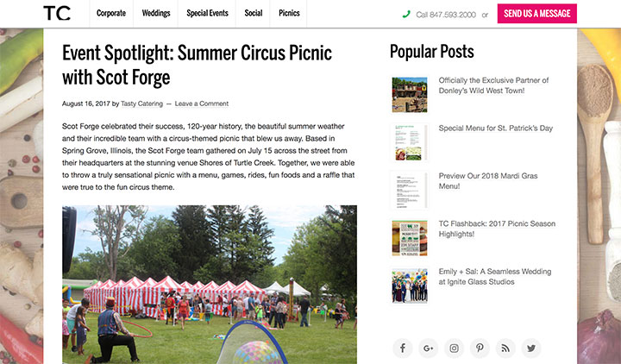Open the Weddings menu item
621x364 pixels.
point(156,14)
